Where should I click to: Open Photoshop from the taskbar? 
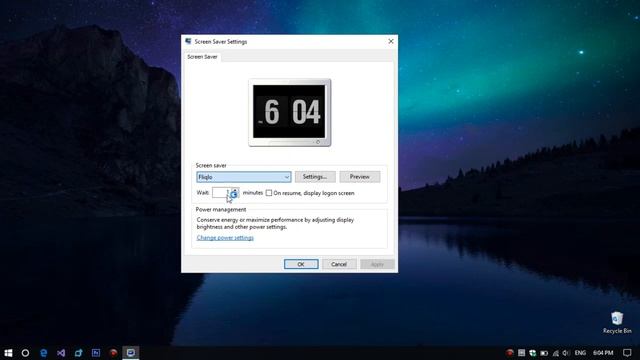(96, 353)
